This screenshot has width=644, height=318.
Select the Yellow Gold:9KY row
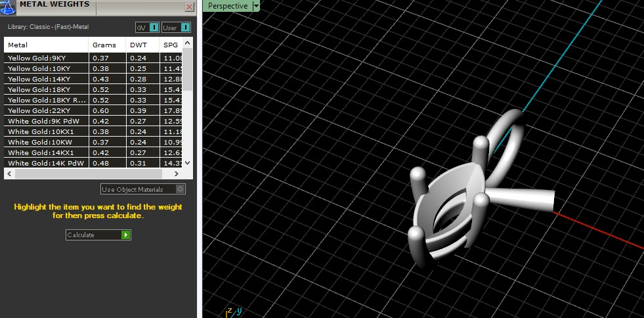click(93, 58)
